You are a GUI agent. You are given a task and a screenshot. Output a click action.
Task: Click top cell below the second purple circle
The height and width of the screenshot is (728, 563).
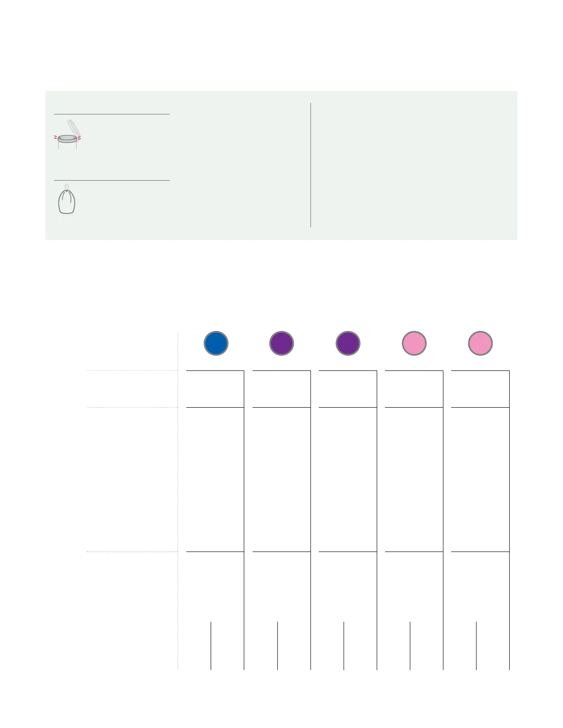(348, 389)
